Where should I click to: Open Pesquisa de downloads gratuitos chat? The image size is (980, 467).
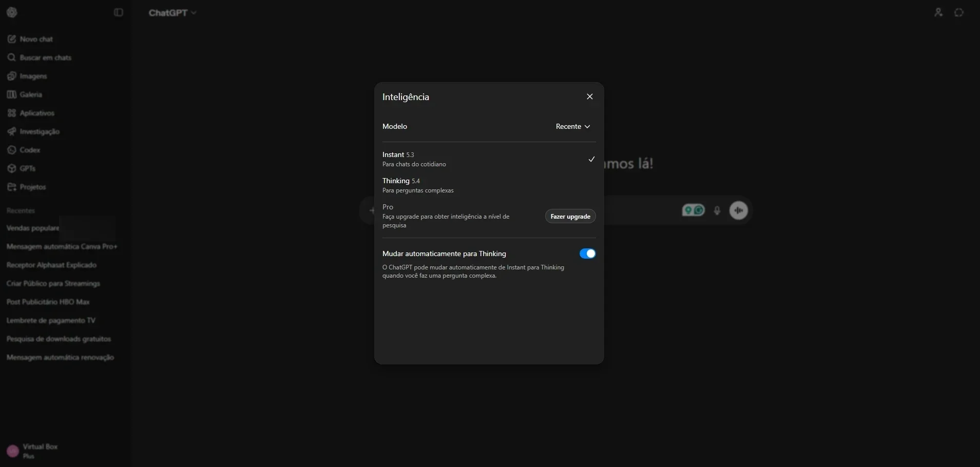point(59,339)
